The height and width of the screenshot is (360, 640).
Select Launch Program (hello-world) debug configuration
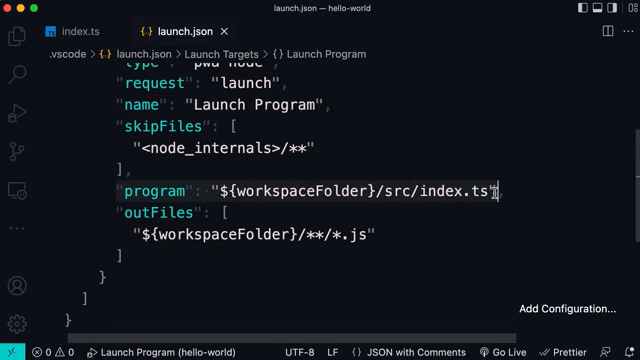(161, 352)
